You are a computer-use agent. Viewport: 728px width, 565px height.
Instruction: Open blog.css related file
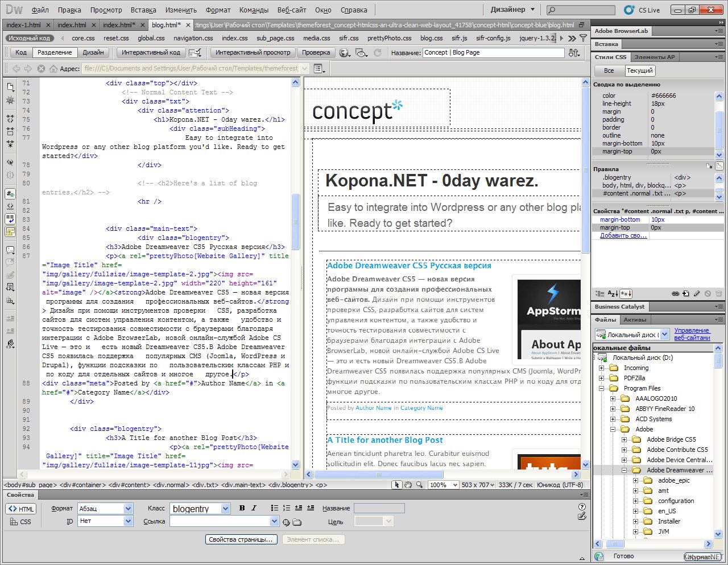pyautogui.click(x=431, y=38)
